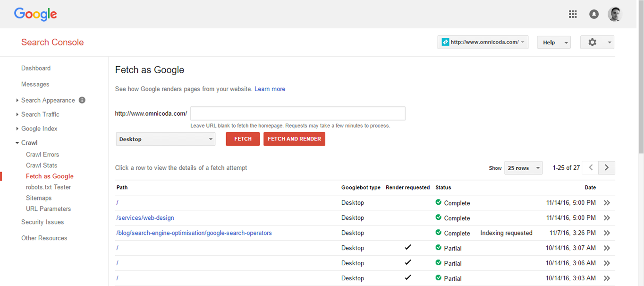This screenshot has height=286, width=644.
Task: Click the Date column header
Action: point(590,188)
